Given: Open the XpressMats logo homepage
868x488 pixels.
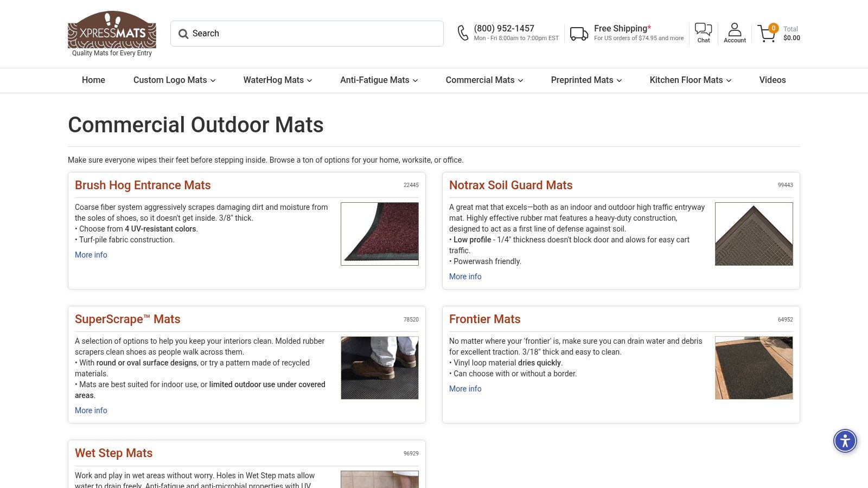Looking at the screenshot, I should (x=112, y=34).
